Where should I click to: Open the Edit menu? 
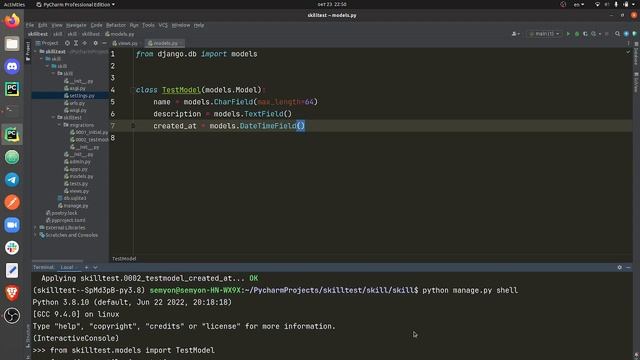(x=42, y=25)
